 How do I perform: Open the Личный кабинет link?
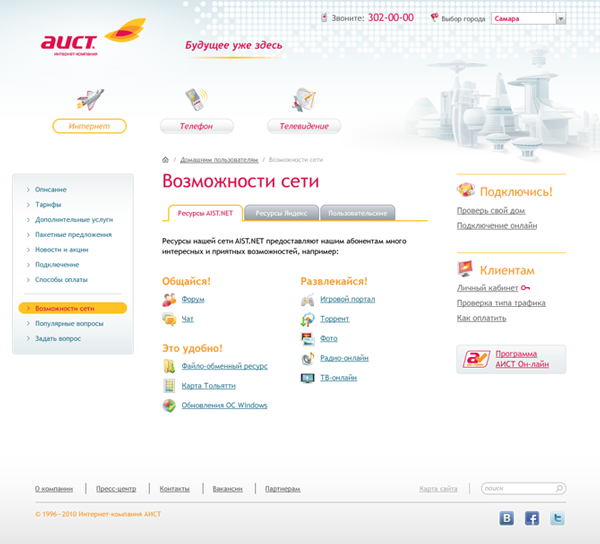pos(487,288)
